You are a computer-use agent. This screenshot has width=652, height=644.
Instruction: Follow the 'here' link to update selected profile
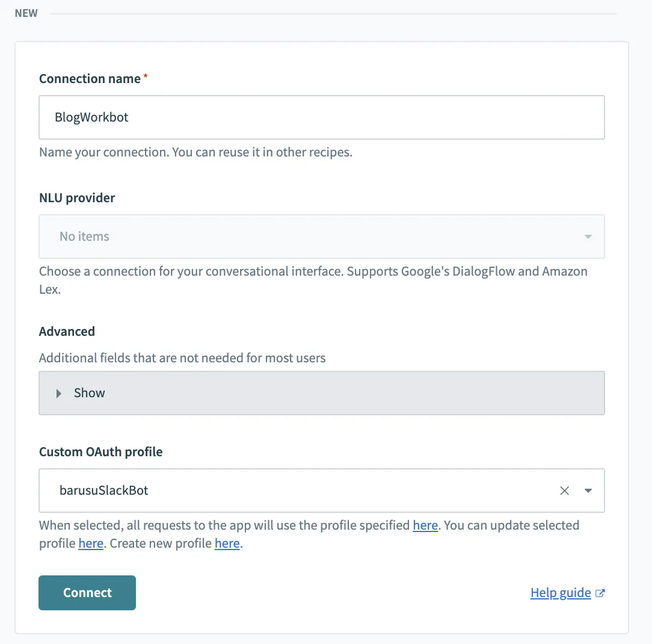click(91, 543)
